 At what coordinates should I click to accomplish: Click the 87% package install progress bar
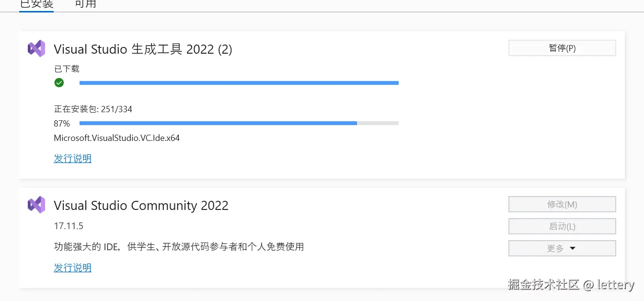coord(239,123)
